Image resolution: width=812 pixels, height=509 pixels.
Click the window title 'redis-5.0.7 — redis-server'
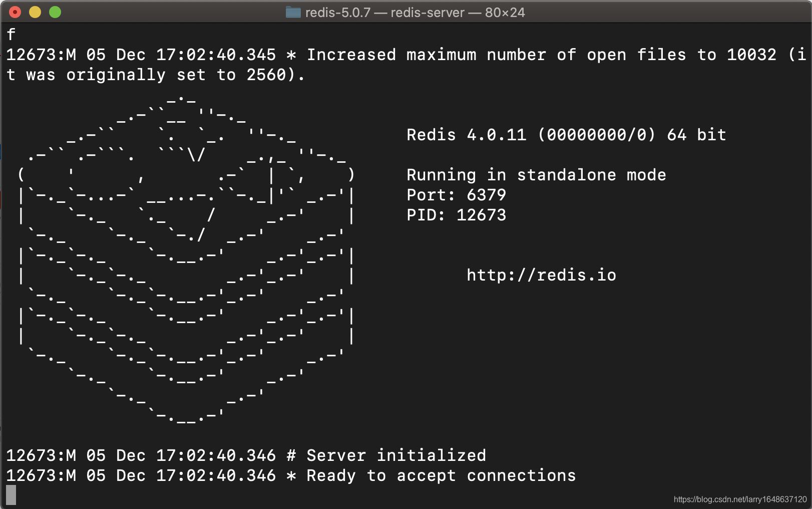[385, 13]
